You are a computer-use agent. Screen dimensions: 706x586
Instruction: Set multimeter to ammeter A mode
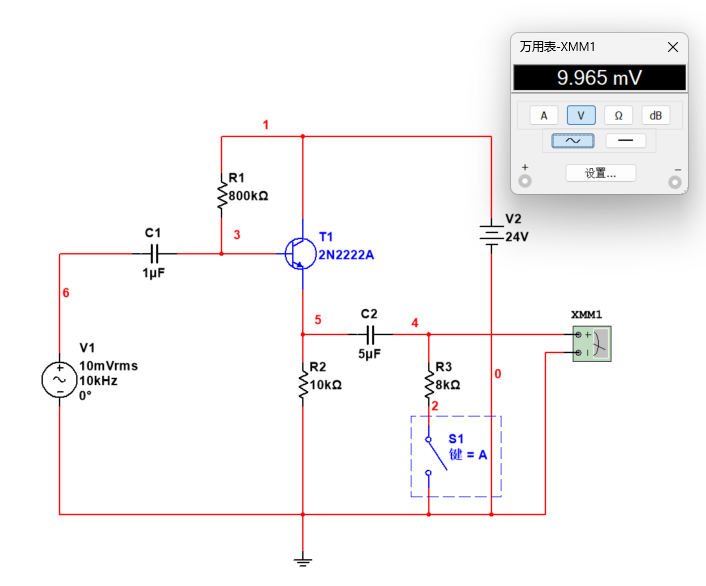pos(543,115)
